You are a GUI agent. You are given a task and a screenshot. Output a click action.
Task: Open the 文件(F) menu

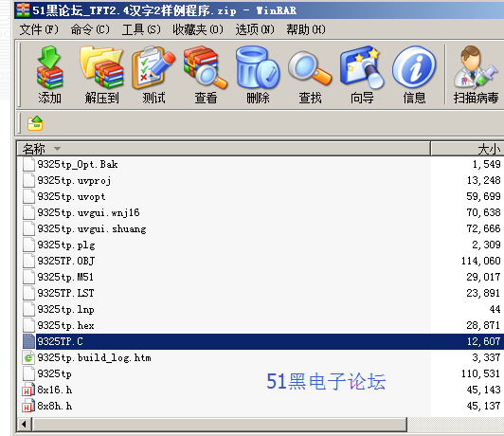(x=39, y=29)
